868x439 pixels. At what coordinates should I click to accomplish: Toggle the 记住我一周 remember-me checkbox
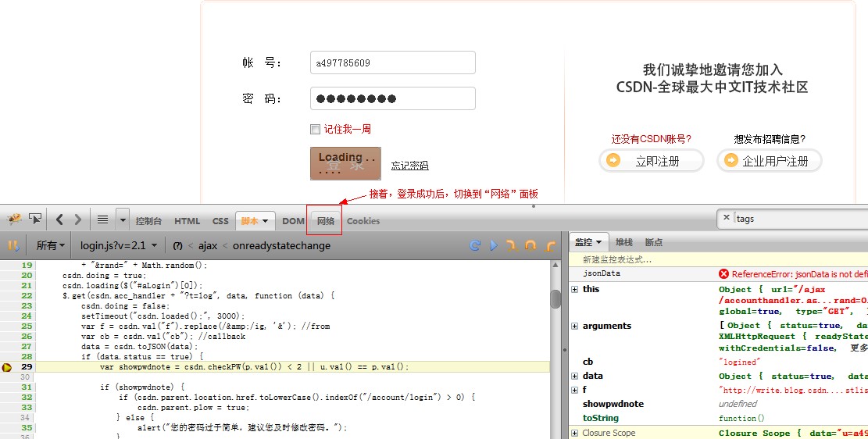pos(315,129)
